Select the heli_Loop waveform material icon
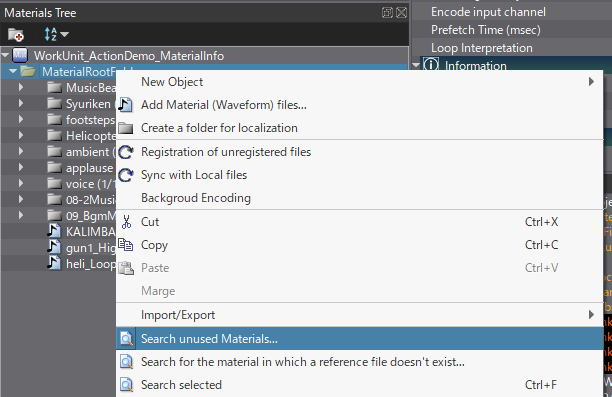612x397 pixels. (54, 263)
